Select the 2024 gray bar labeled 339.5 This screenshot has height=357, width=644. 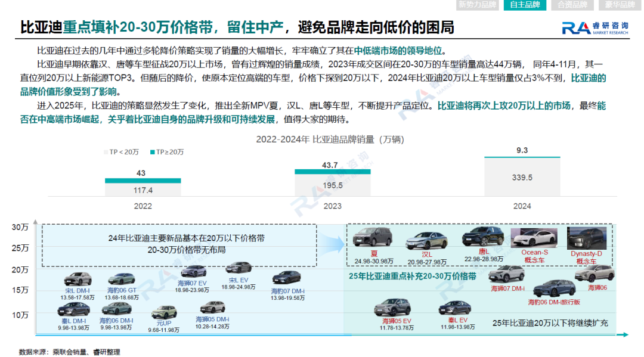point(522,177)
